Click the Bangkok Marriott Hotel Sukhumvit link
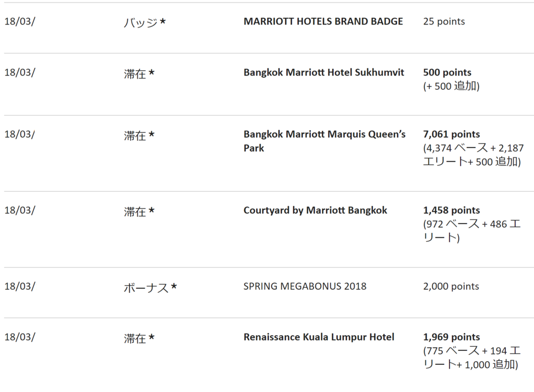This screenshot has width=534, height=392. pyautogui.click(x=323, y=72)
